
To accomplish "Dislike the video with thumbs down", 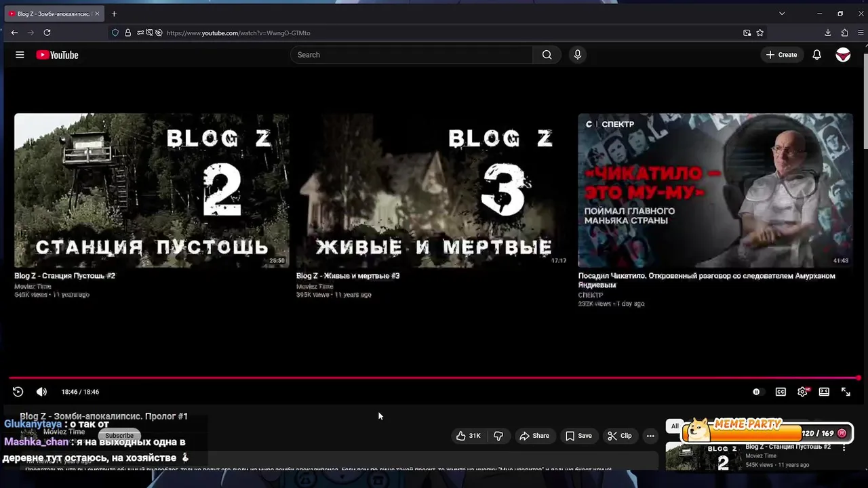I will [498, 436].
